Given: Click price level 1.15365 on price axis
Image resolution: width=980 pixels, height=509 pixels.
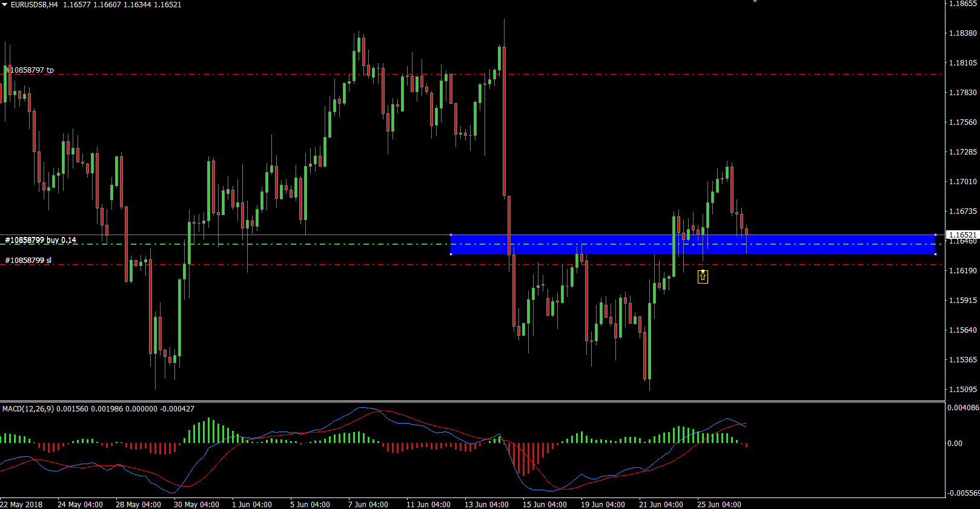Looking at the screenshot, I should point(962,360).
